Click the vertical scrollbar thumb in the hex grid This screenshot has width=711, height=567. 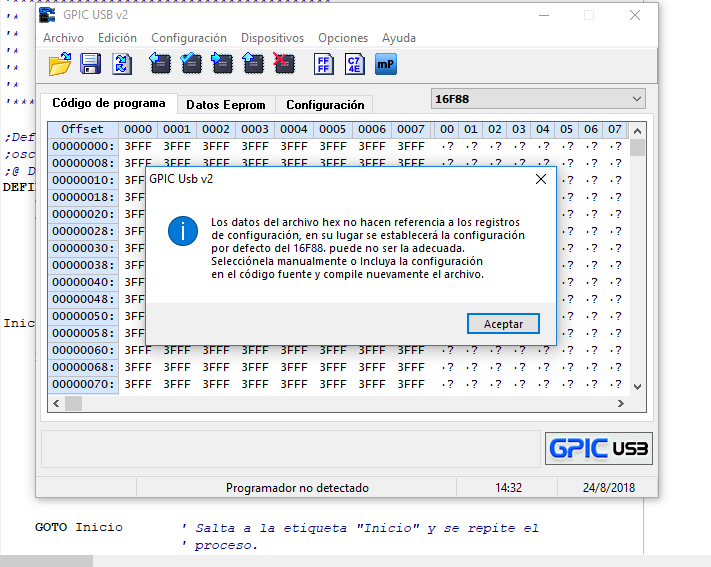pyautogui.click(x=637, y=148)
